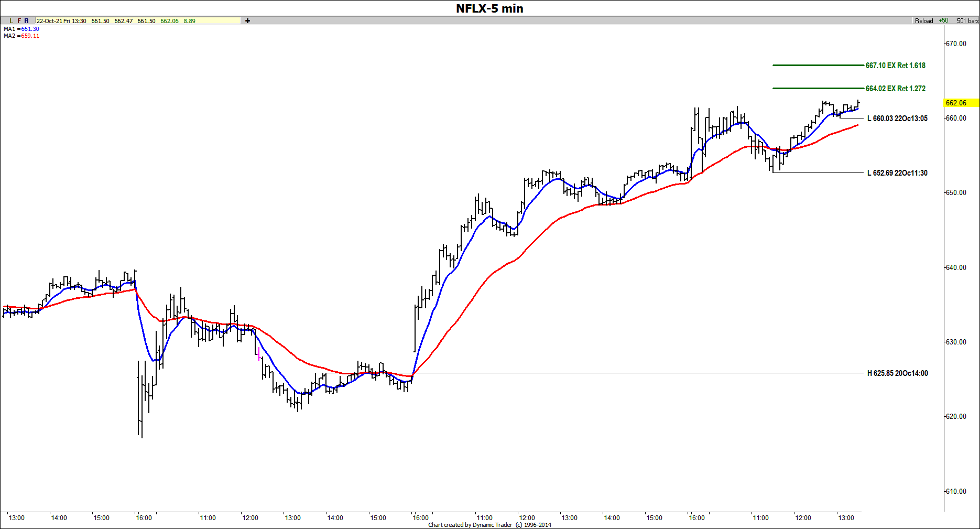Click the L 660.03 22Oc13:05 label

pos(898,118)
